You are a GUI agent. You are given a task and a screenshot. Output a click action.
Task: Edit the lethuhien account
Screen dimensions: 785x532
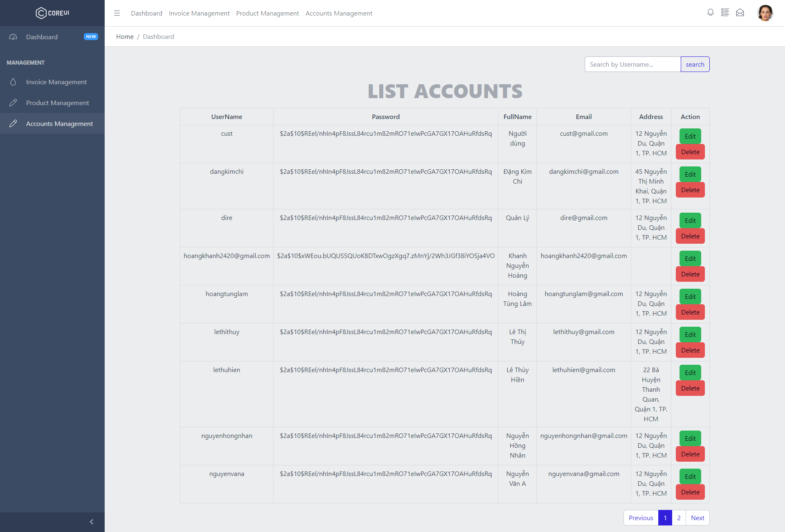coord(690,373)
